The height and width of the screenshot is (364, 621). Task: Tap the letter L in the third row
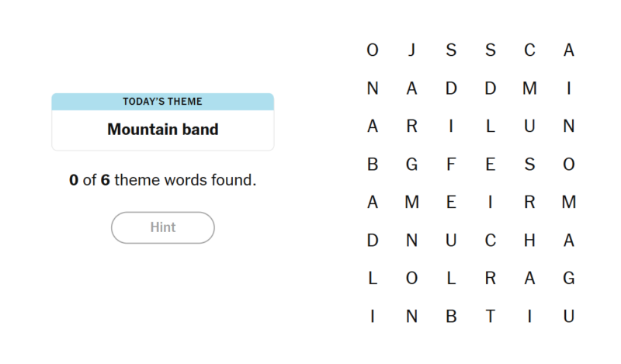[x=490, y=127]
